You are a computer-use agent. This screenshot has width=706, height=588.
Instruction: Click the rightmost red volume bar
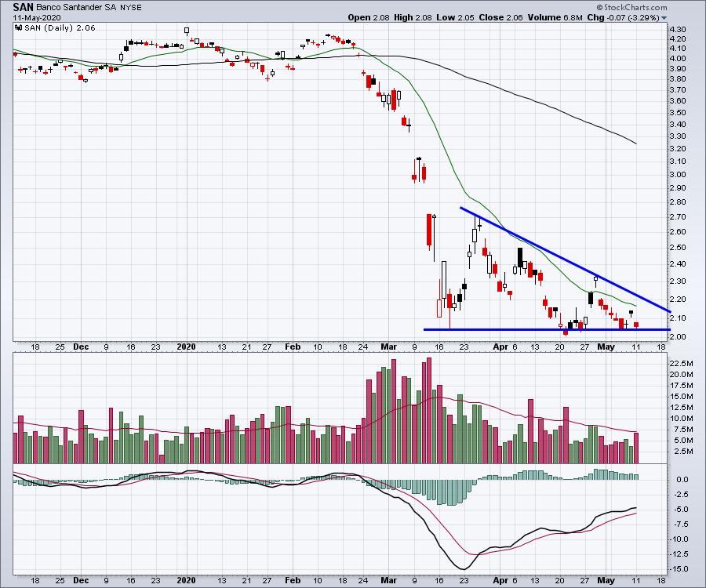(636, 448)
